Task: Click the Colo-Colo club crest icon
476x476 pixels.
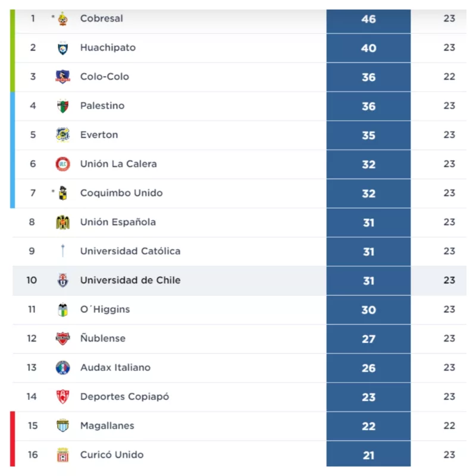Action: coord(62,77)
